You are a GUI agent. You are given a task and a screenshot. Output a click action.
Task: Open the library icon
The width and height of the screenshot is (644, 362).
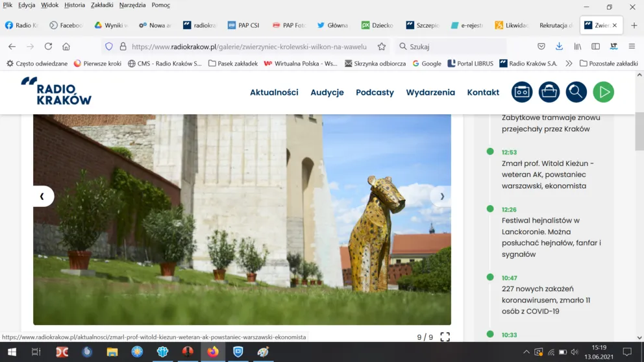tap(578, 46)
